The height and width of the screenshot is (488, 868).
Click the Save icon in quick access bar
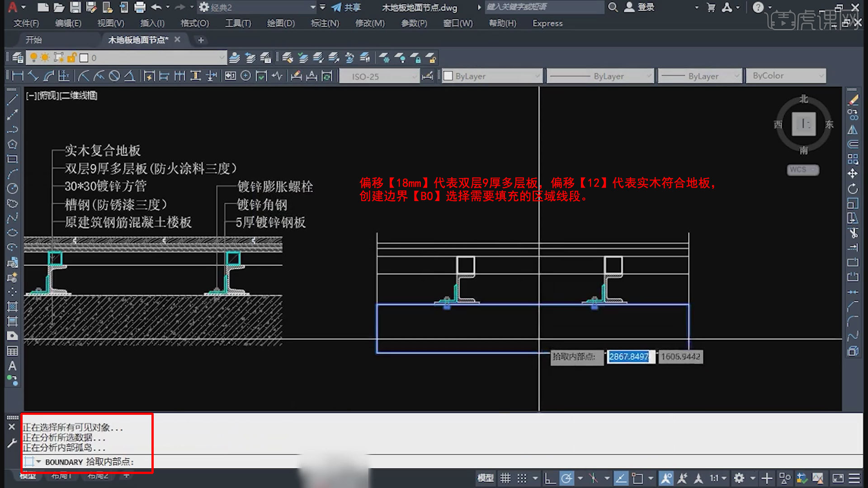75,7
